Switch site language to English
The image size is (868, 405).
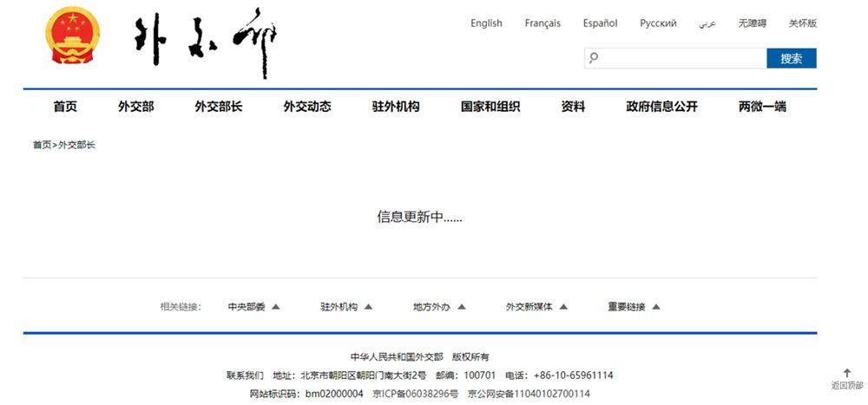[486, 23]
